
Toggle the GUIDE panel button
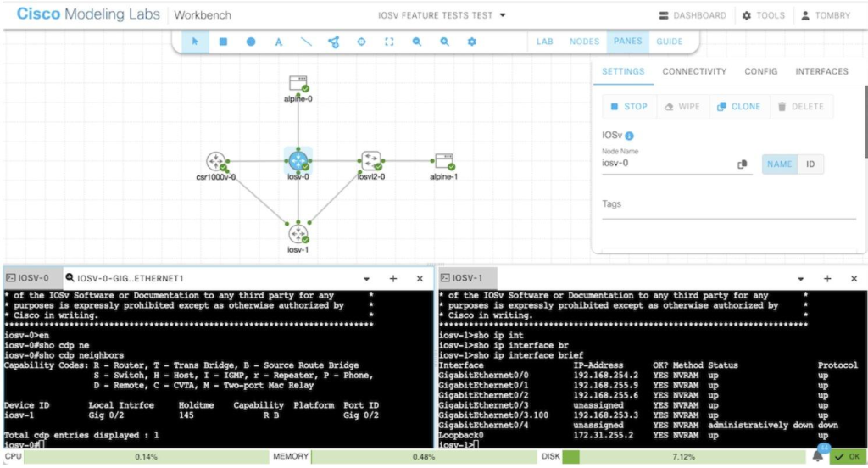670,42
